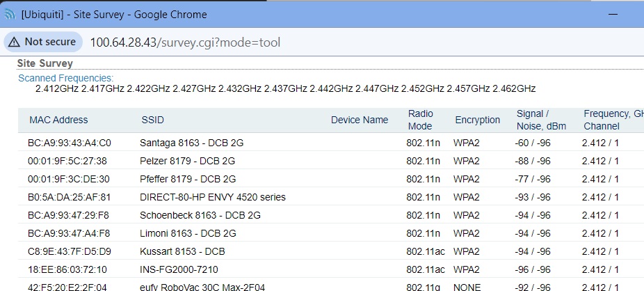Select the Pfeffer 8179 - DCB 2G entry
Image resolution: width=644 pixels, height=291 pixels.
click(x=187, y=179)
